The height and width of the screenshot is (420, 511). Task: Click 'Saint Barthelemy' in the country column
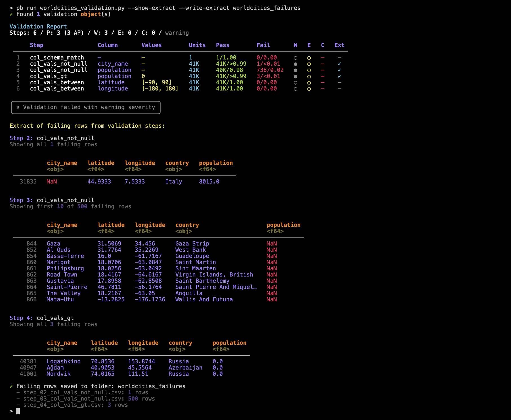[x=202, y=281]
